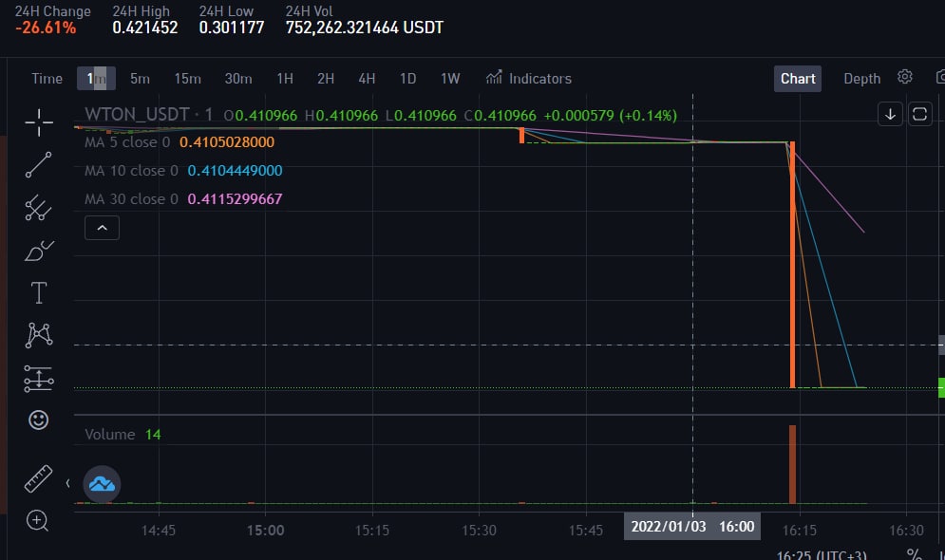Switch to the Chart view
The height and width of the screenshot is (560, 945).
tap(798, 79)
